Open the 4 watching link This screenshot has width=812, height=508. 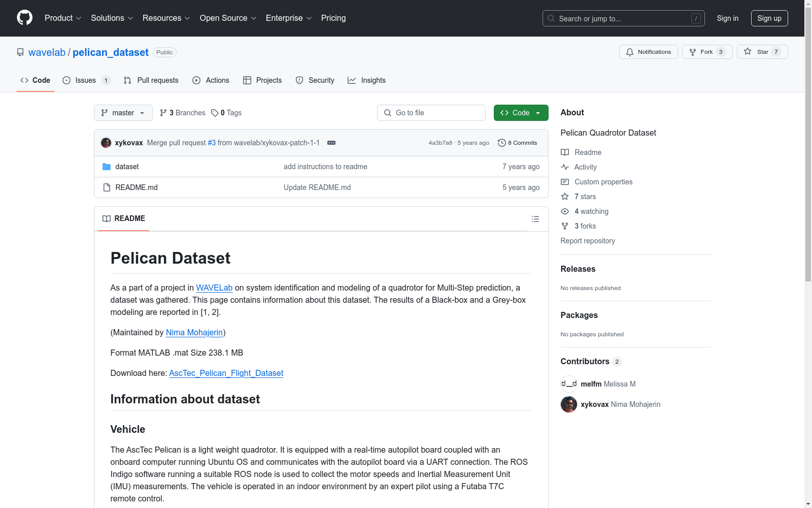585,211
